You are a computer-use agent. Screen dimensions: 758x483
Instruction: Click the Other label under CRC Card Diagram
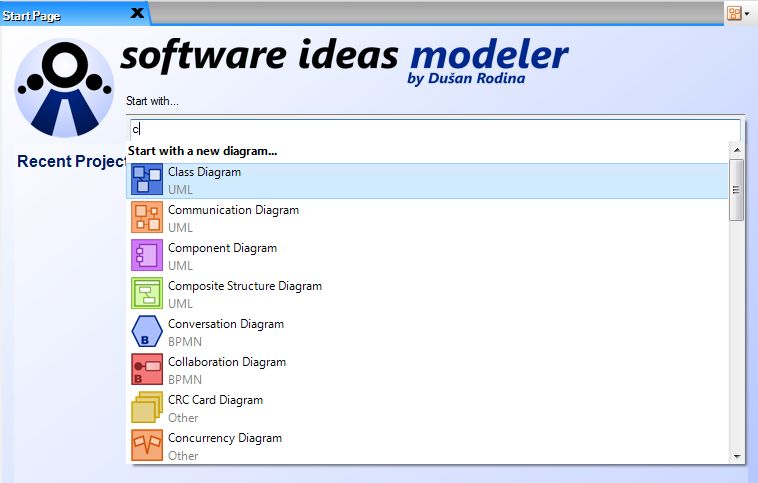pyautogui.click(x=183, y=417)
